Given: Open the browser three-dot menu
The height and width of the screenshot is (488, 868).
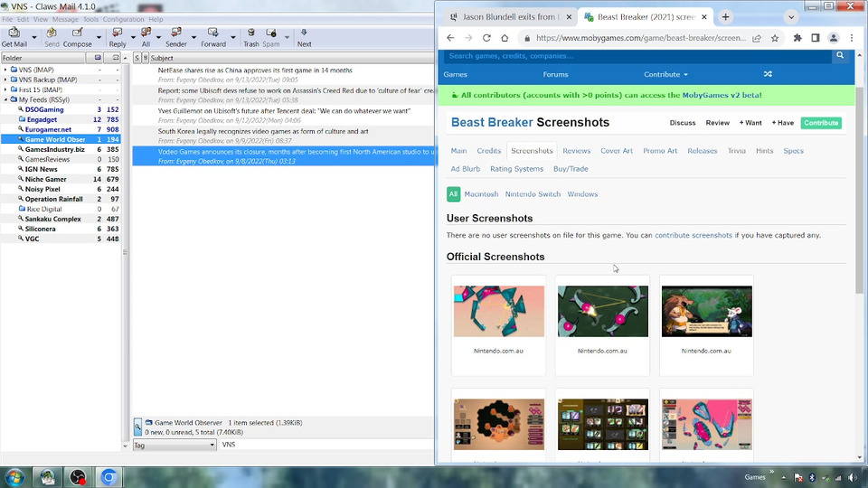Looking at the screenshot, I should point(852,38).
